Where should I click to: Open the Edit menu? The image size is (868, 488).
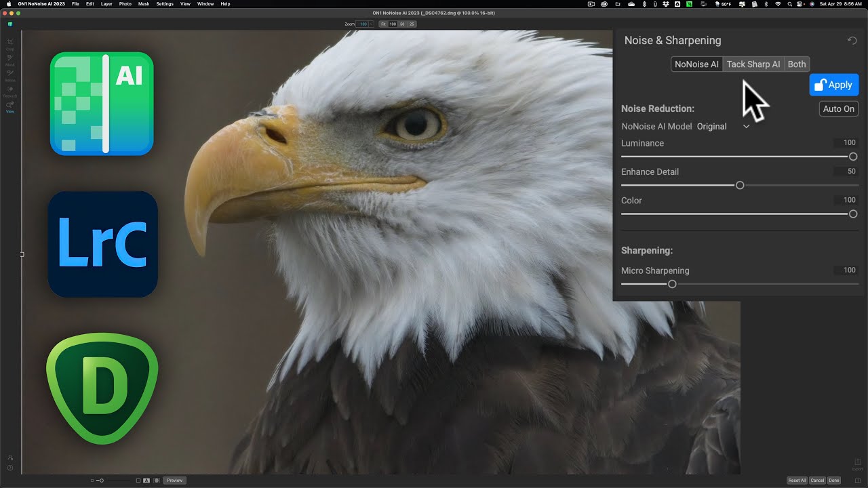tap(90, 4)
